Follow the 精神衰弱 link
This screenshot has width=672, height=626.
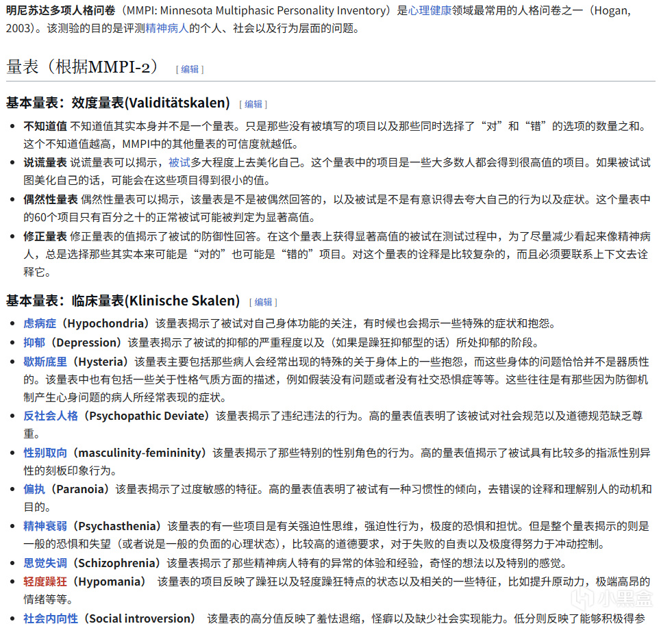point(45,526)
